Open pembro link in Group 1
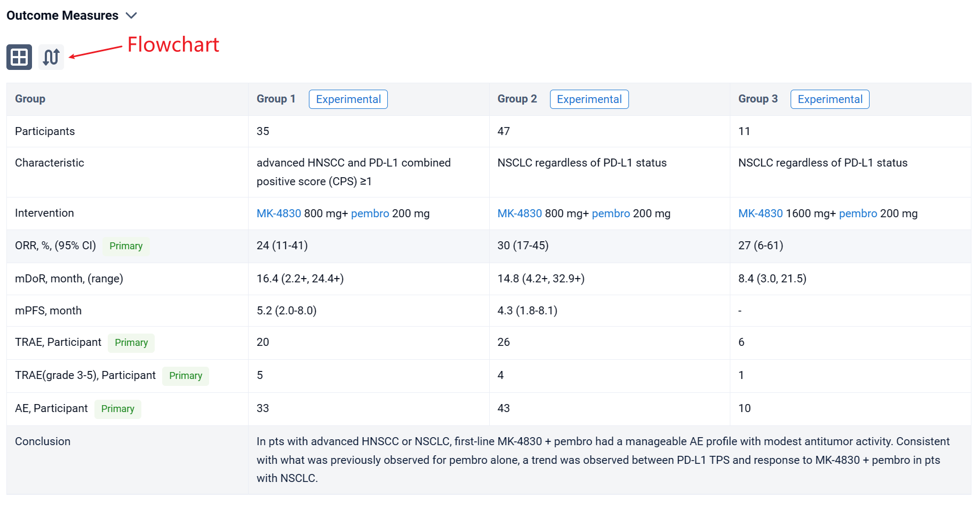The height and width of the screenshot is (506, 980). click(370, 214)
